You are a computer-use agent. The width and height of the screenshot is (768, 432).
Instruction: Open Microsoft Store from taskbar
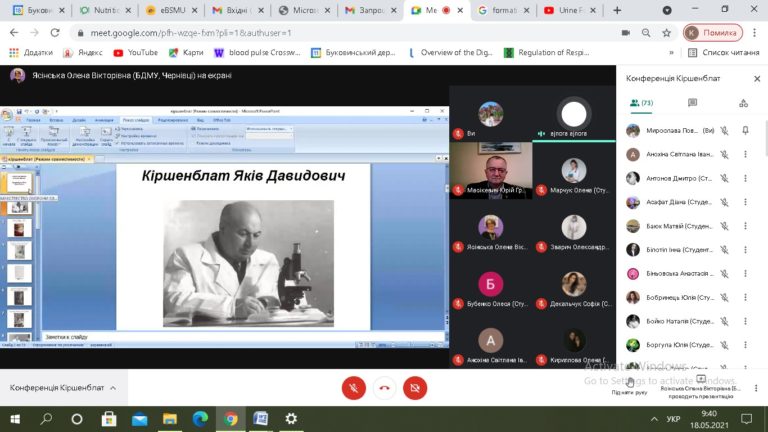[x=109, y=419]
